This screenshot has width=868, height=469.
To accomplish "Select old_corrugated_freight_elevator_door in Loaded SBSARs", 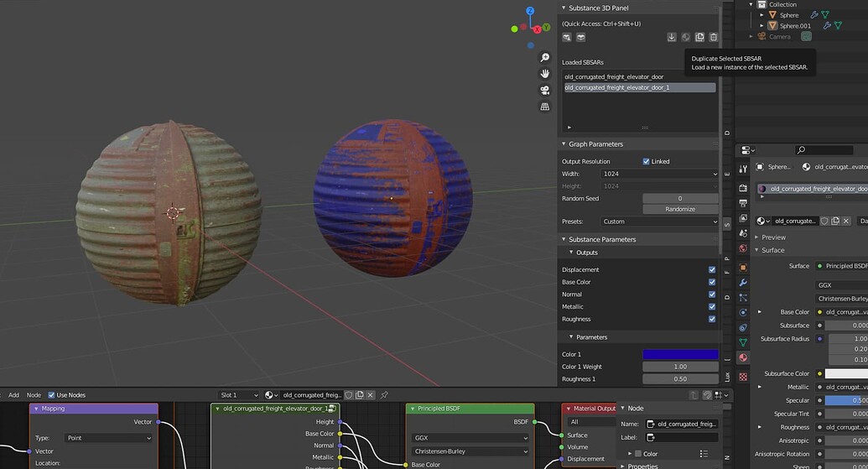I will click(x=639, y=77).
